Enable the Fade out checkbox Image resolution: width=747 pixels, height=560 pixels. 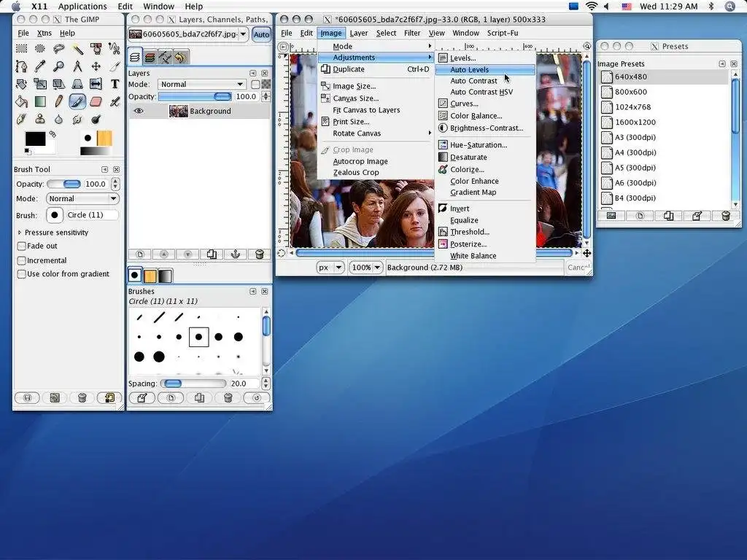(22, 246)
